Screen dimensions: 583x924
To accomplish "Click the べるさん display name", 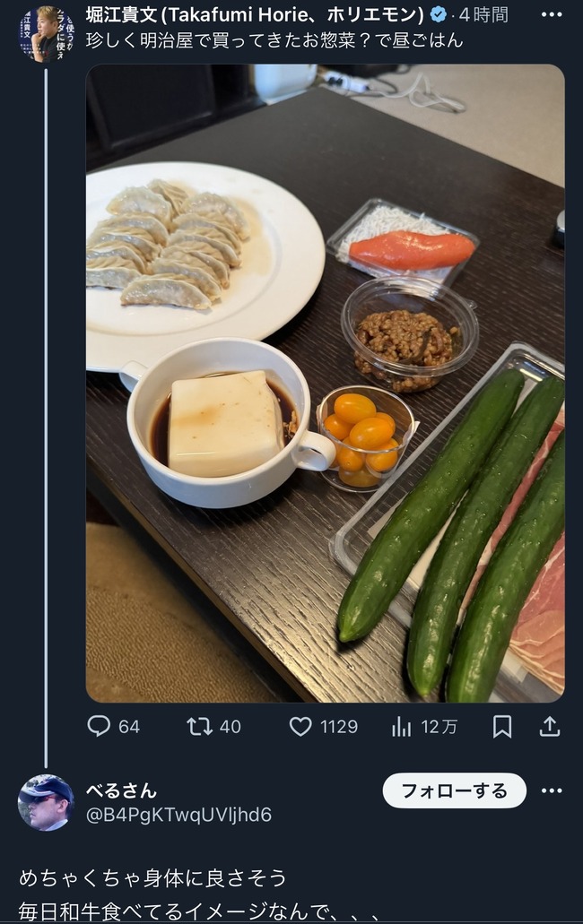I will pyautogui.click(x=121, y=790).
